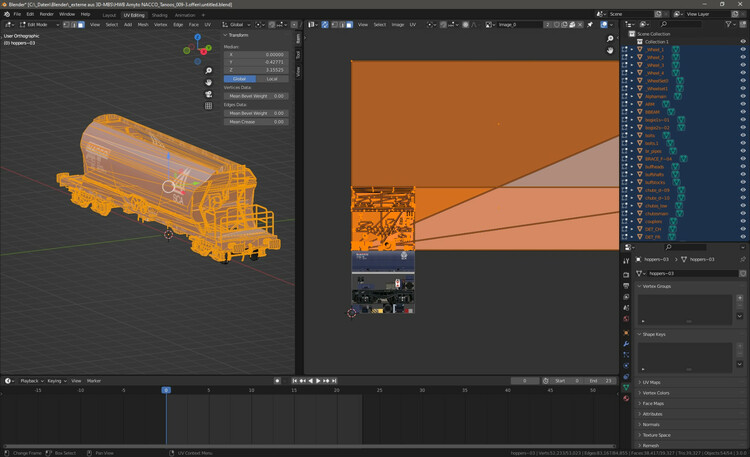
Task: Toggle visibility of ARM object
Action: coord(743,104)
